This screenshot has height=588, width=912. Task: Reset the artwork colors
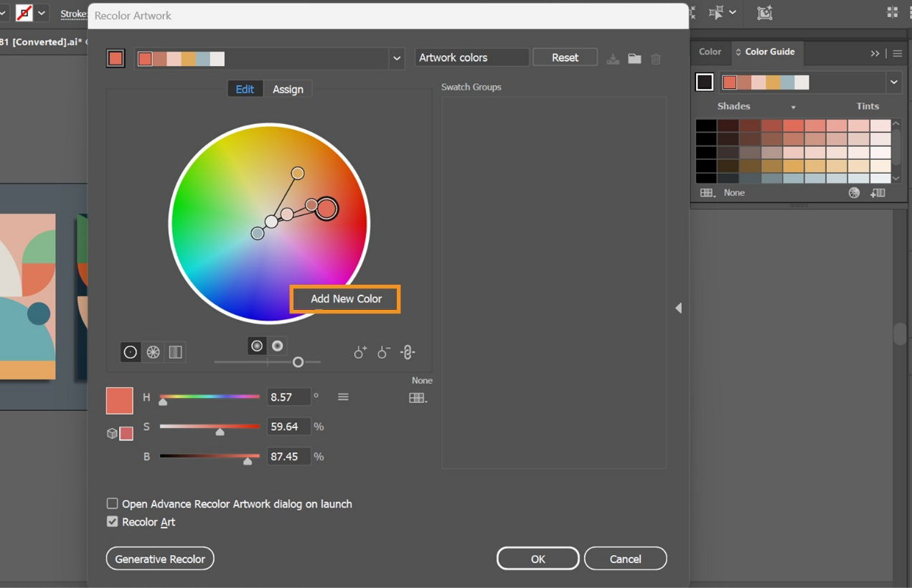click(x=565, y=57)
